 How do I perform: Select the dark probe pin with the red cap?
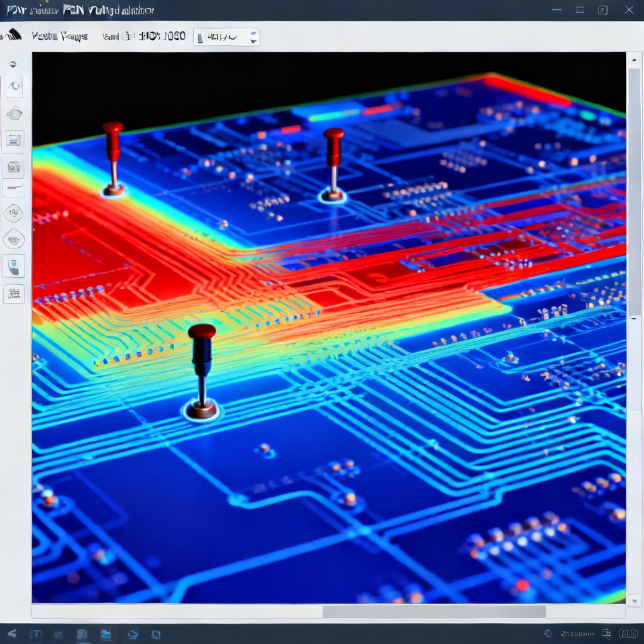coord(201,372)
